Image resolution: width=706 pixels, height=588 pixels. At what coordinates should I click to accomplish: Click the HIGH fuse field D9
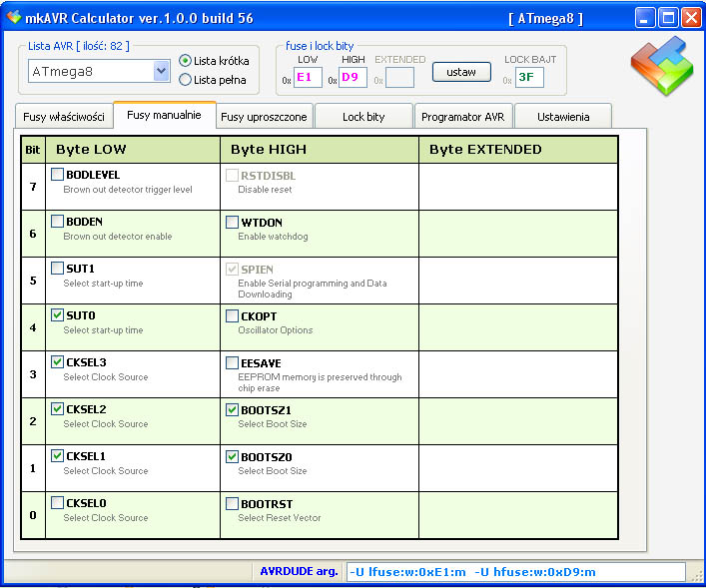point(353,77)
